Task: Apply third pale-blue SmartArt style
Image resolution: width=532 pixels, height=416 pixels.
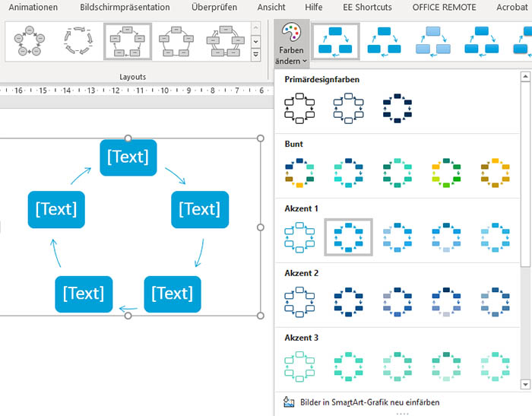Action: [x=433, y=41]
